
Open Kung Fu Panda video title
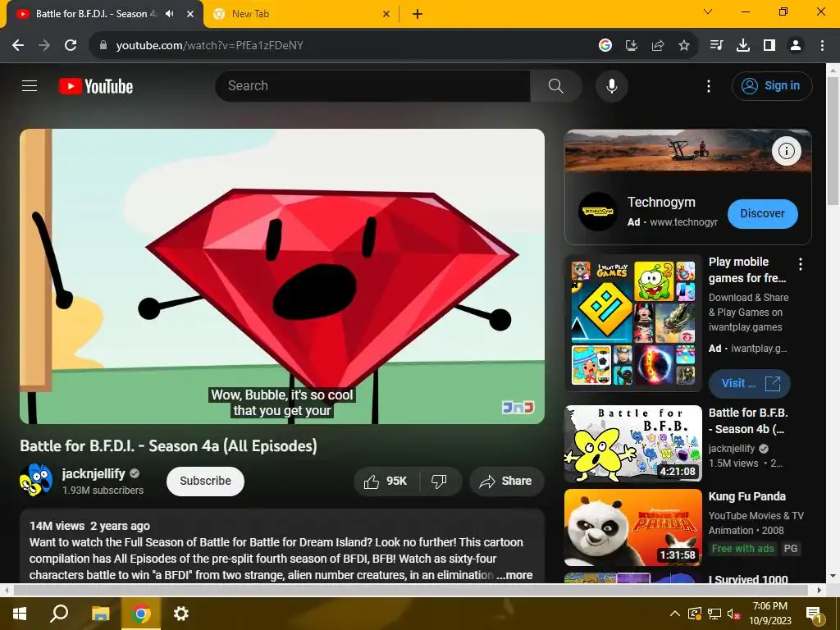(746, 496)
